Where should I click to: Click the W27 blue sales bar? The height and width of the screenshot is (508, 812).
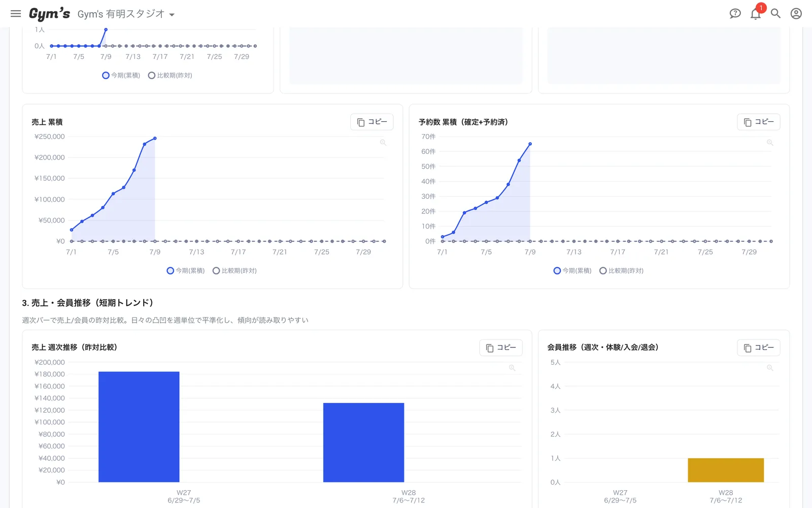[x=139, y=427]
